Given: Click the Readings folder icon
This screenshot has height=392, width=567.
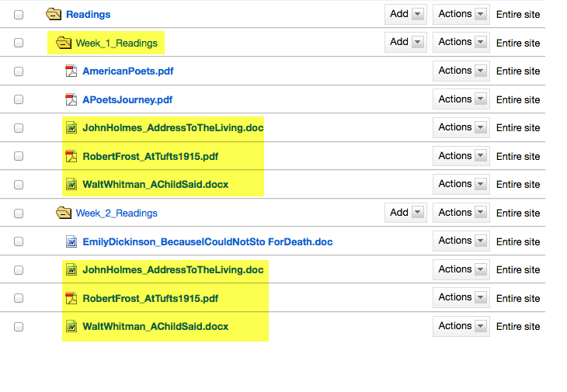Looking at the screenshot, I should click(x=54, y=15).
